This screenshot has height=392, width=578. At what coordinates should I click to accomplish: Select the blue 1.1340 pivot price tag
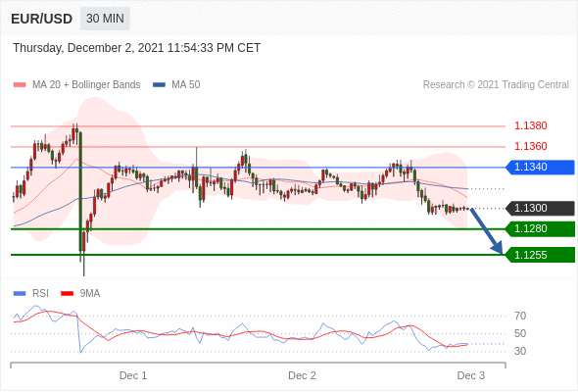tap(540, 167)
